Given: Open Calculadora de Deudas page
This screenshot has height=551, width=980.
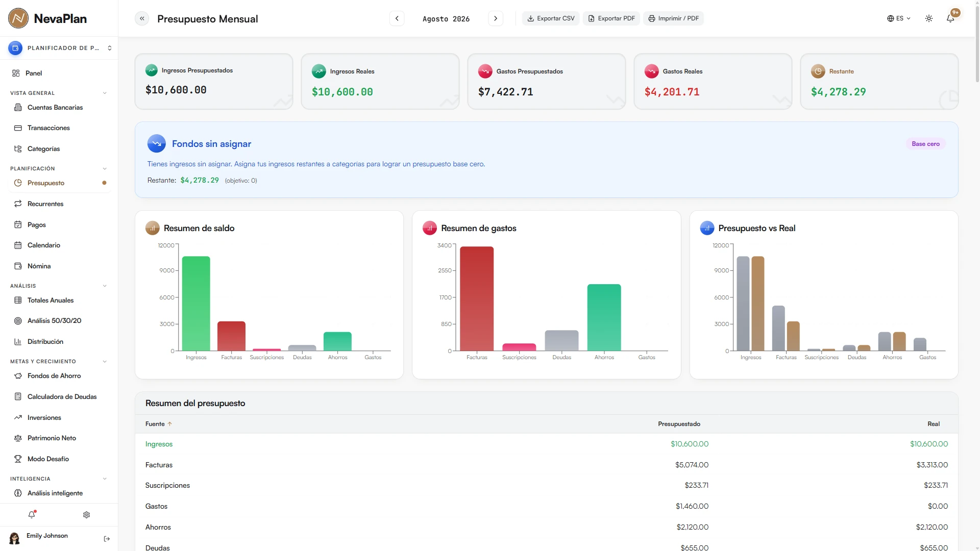Looking at the screenshot, I should pyautogui.click(x=59, y=396).
